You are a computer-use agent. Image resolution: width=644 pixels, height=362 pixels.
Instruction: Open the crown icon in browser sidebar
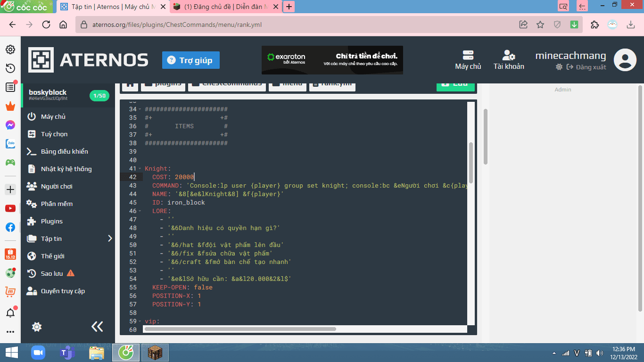[10, 106]
